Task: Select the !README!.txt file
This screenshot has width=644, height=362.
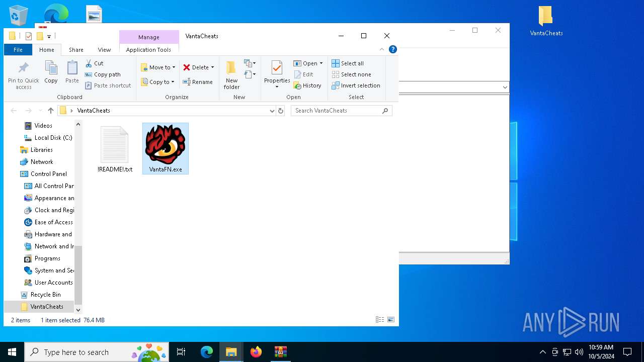Action: click(x=115, y=149)
